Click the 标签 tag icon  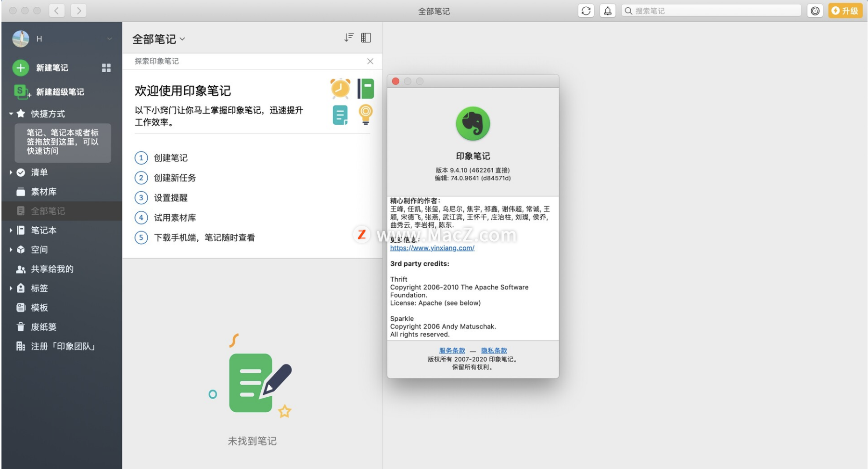[21, 288]
